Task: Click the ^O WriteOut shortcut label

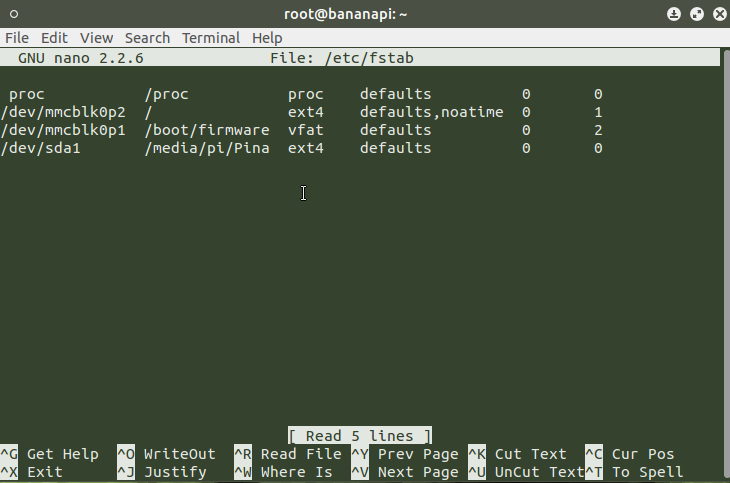Action: click(x=166, y=454)
